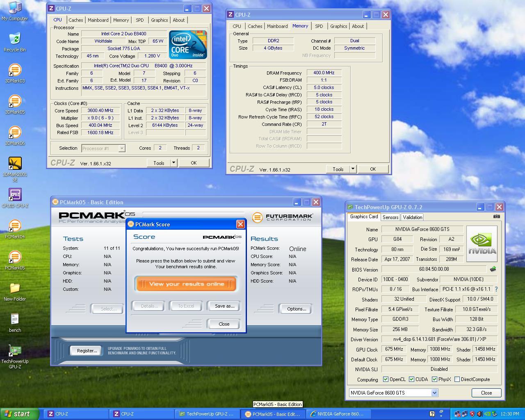The height and width of the screenshot is (420, 525).
Task: Click the volume speaker tray icon
Action: [x=480, y=414]
